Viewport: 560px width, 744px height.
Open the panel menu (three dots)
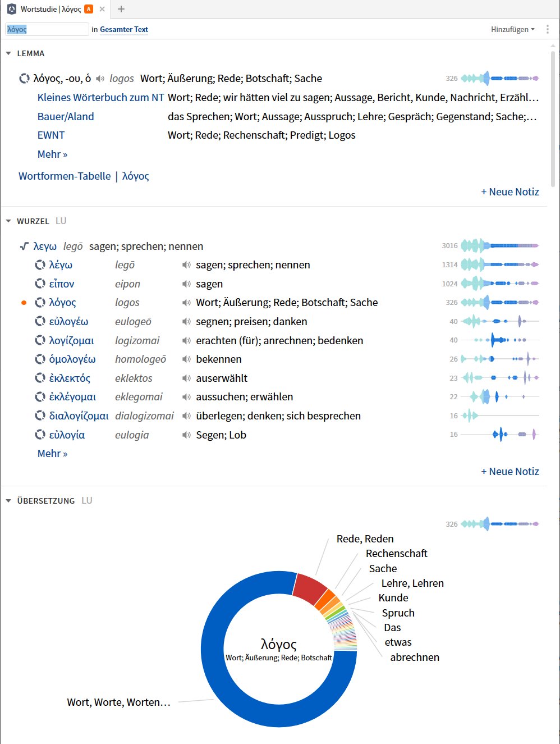548,29
